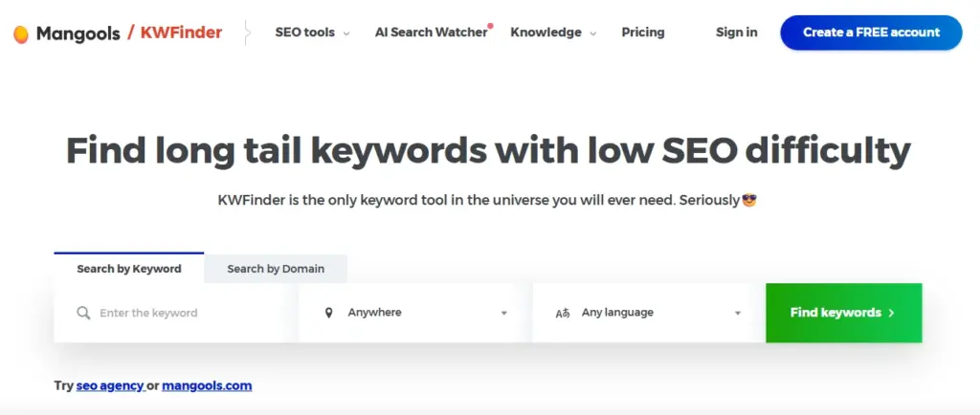Click the red notification dot on AI Search Watcher

[x=491, y=25]
